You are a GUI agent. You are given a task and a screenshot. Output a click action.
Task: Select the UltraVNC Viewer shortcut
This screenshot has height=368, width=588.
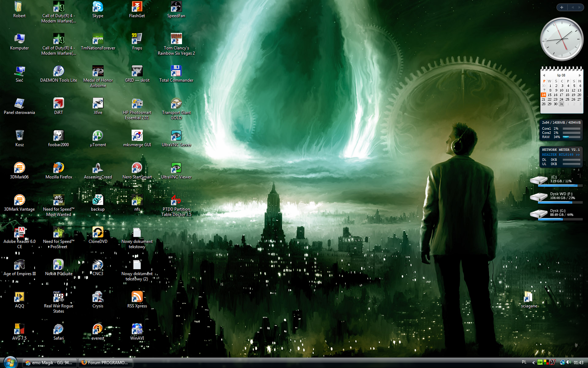(x=176, y=171)
